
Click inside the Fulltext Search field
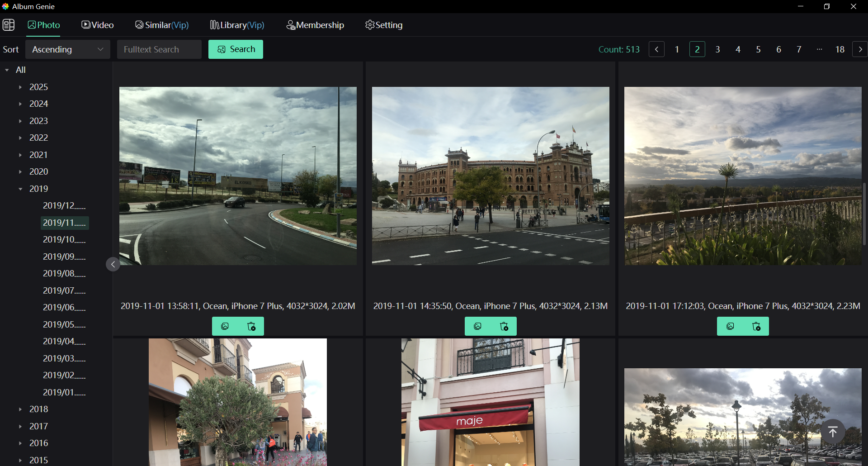pos(159,49)
